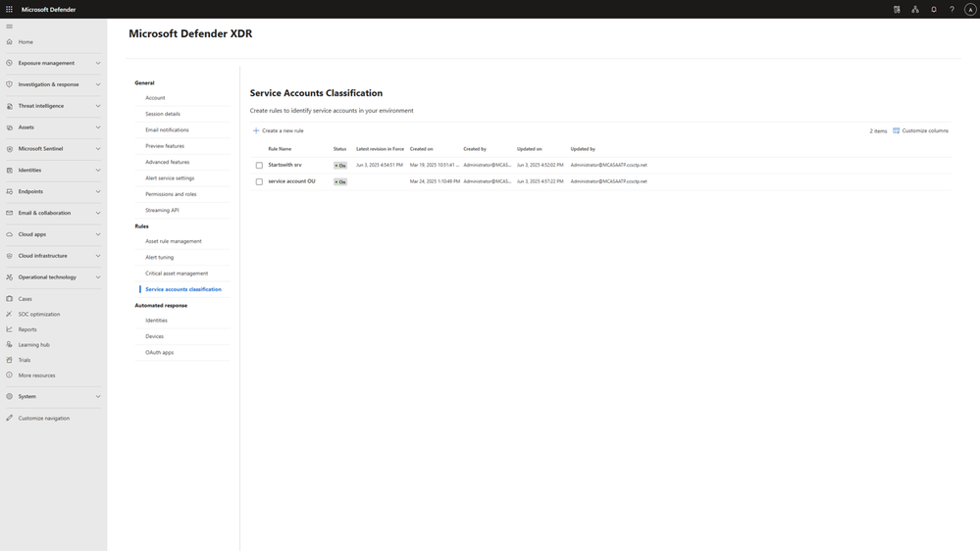
Task: Click Create a new rule
Action: (279, 130)
